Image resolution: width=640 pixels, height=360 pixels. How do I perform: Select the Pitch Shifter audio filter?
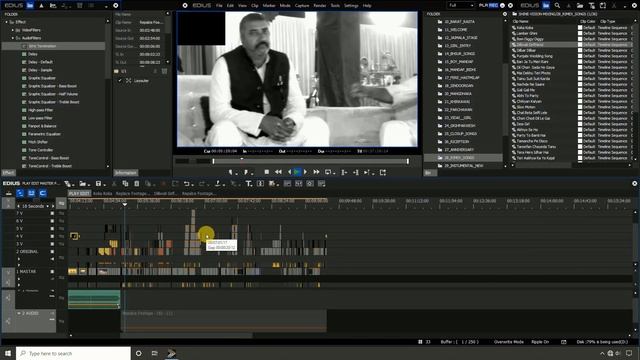tap(38, 142)
